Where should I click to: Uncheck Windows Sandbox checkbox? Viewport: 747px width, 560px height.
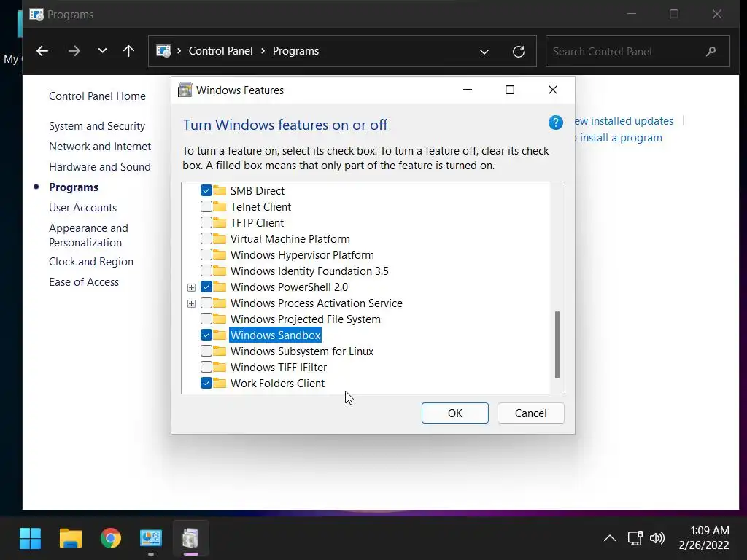point(206,335)
